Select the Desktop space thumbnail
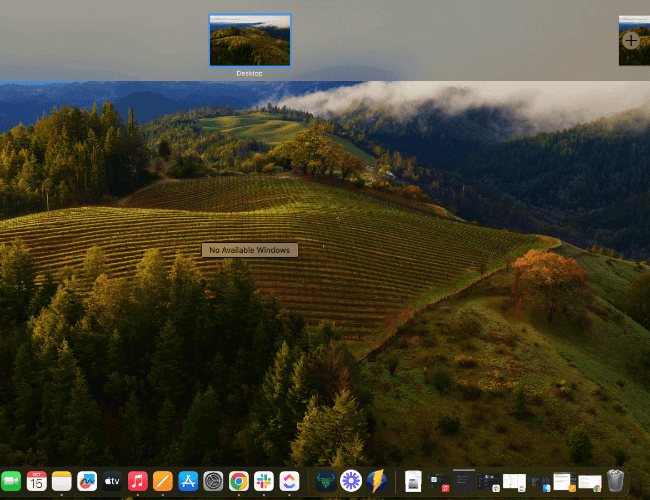Viewport: 650px width, 500px height. 249,40
